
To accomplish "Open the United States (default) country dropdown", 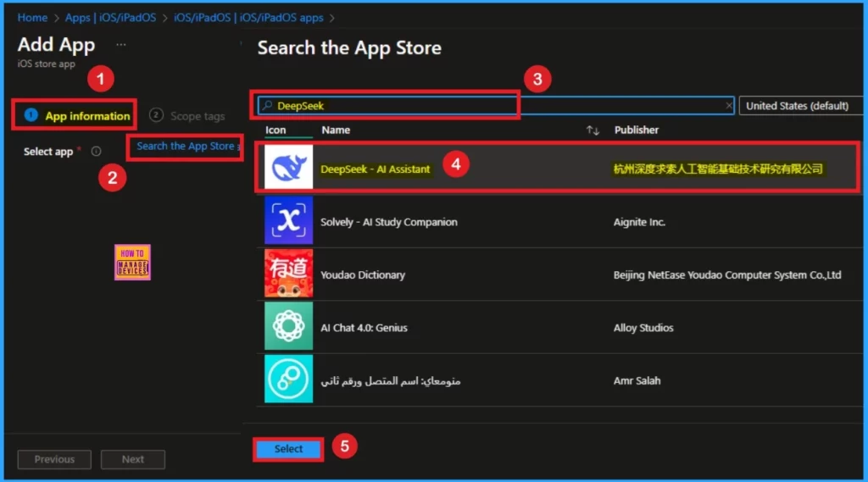I will coord(800,106).
